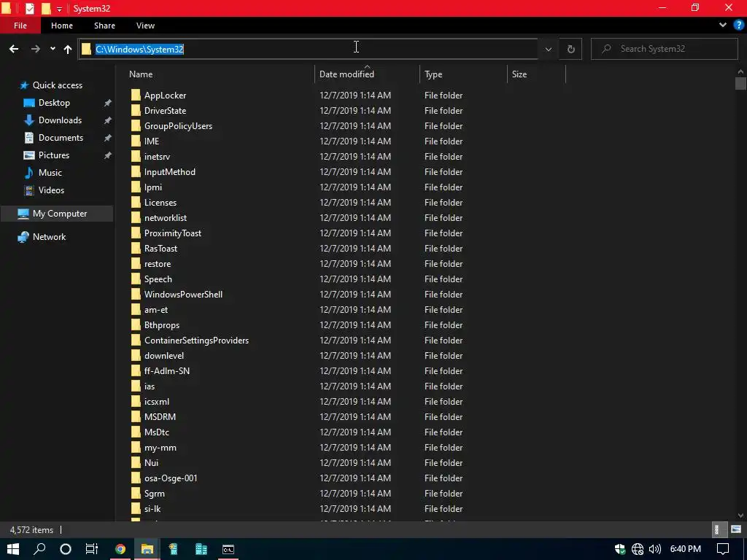Select the Licenses folder icon
Image resolution: width=747 pixels, height=560 pixels.
(x=136, y=203)
